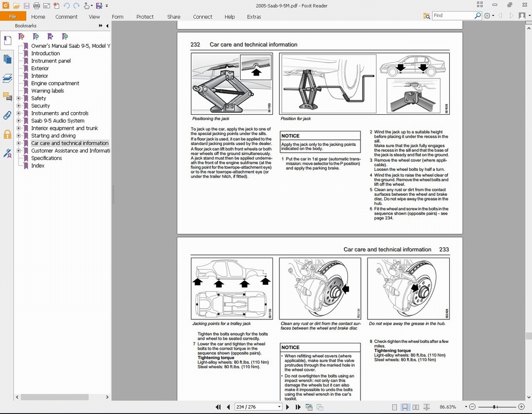This screenshot has width=532, height=414.
Task: Expand the Security bookmark
Action: click(x=19, y=105)
